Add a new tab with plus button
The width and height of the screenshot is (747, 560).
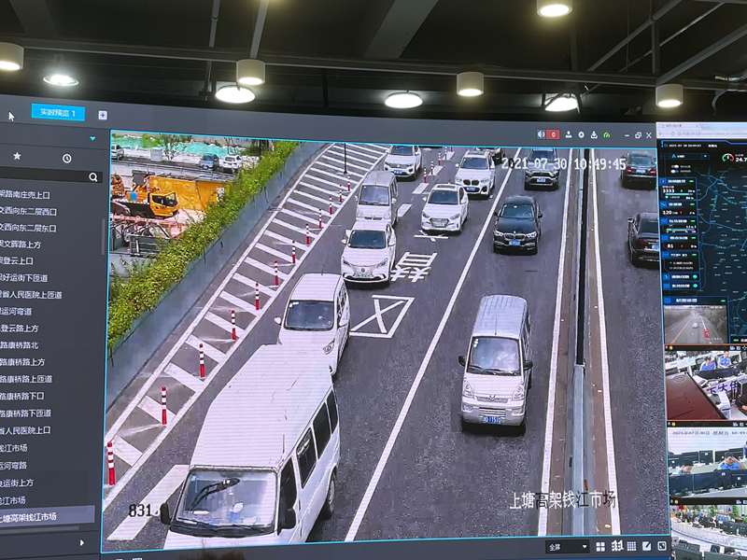point(103,115)
